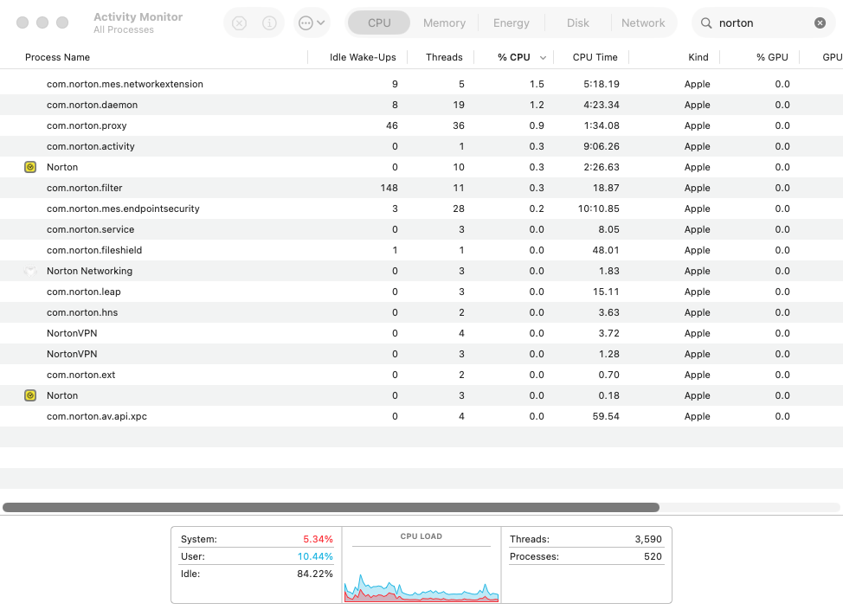Click Processes count 520
Image resolution: width=843 pixels, height=616 pixels.
point(653,556)
